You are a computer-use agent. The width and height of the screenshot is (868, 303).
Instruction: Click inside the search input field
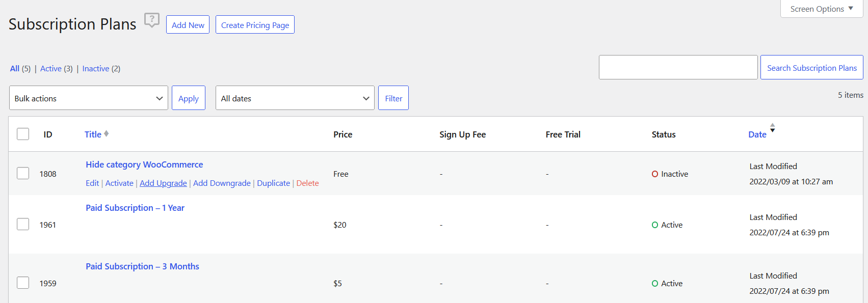678,67
